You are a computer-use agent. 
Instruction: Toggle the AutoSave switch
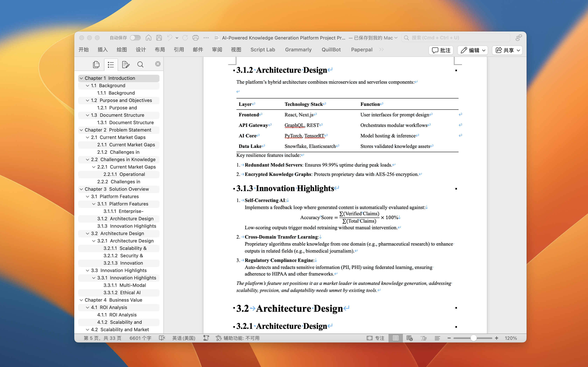(x=135, y=38)
